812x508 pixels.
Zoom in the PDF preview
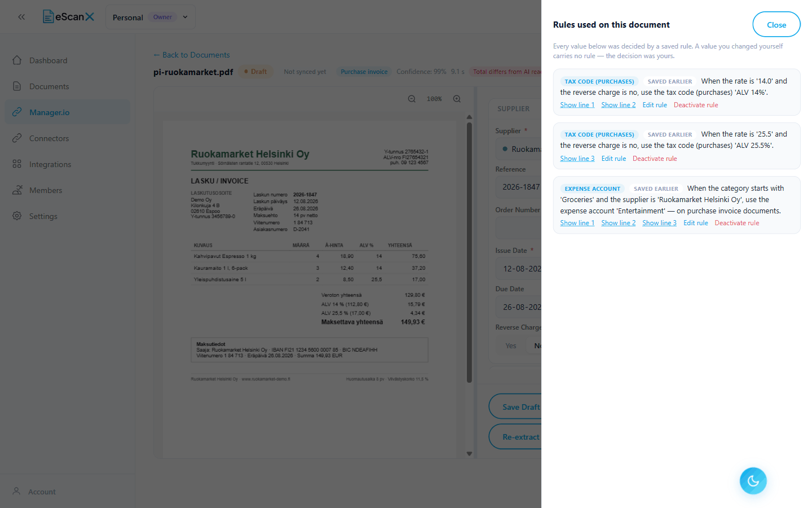tap(457, 99)
